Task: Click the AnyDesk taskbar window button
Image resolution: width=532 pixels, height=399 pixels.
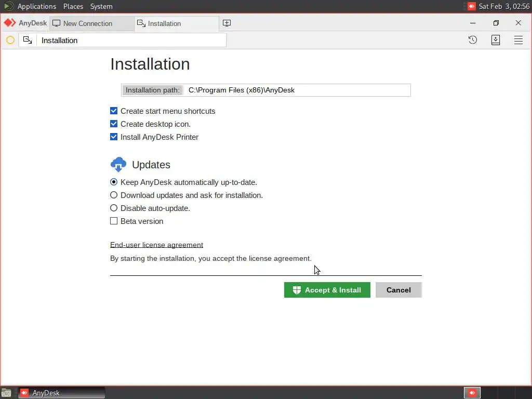Action: click(62, 393)
